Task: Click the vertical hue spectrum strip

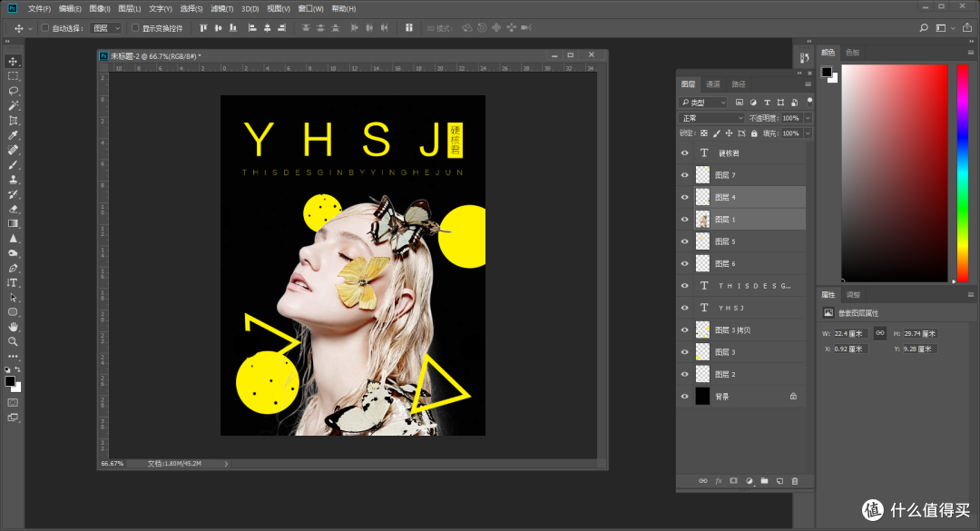Action: 963,172
